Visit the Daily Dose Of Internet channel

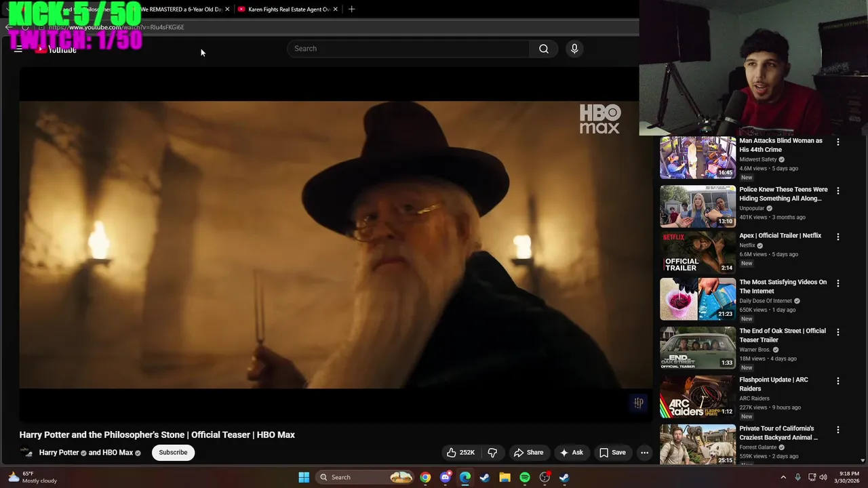[x=766, y=301]
